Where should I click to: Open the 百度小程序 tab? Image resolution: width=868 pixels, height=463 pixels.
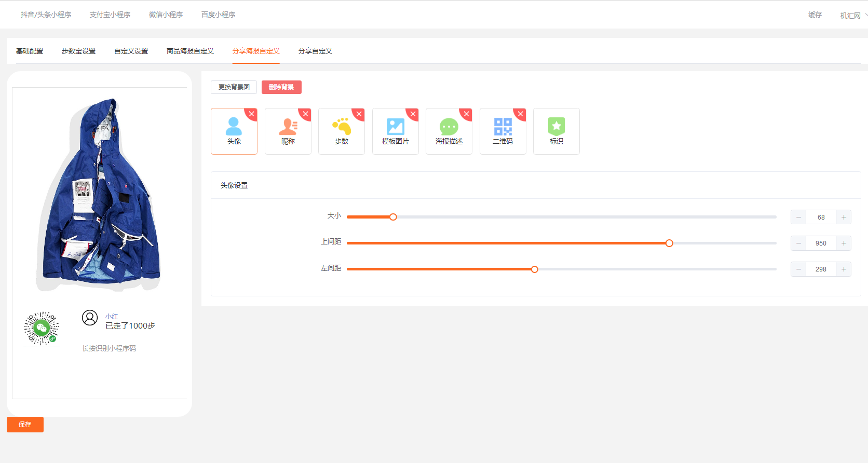[x=219, y=15]
